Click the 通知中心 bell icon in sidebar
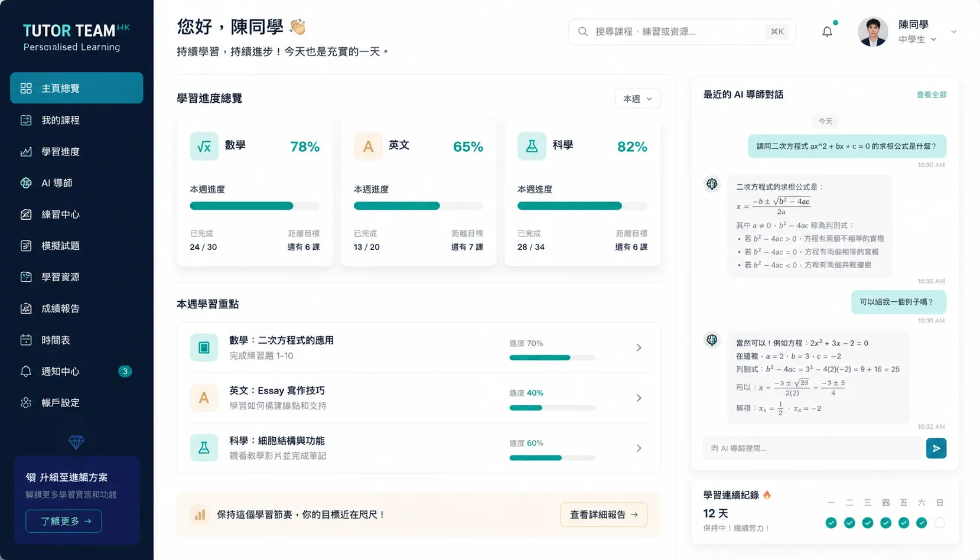Image resolution: width=980 pixels, height=560 pixels. point(26,371)
